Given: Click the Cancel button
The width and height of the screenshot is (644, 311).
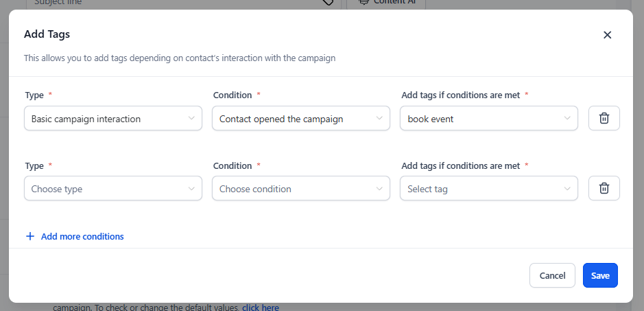Looking at the screenshot, I should pos(552,275).
